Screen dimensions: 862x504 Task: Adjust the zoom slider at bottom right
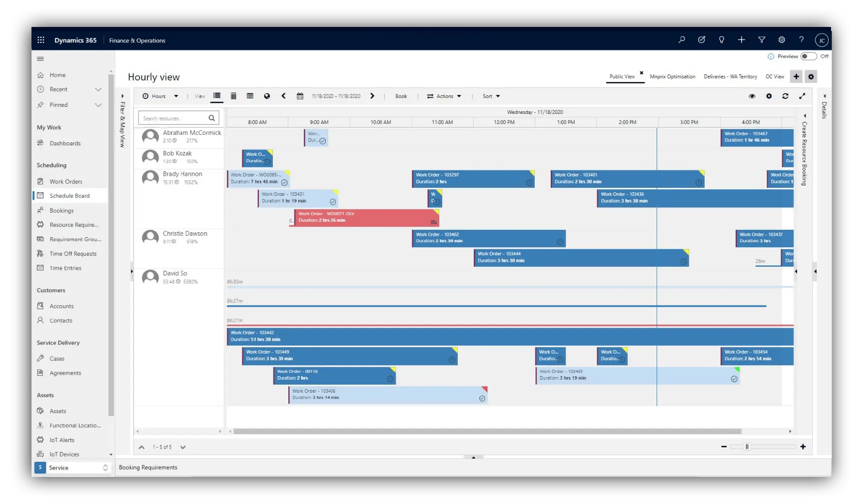747,447
